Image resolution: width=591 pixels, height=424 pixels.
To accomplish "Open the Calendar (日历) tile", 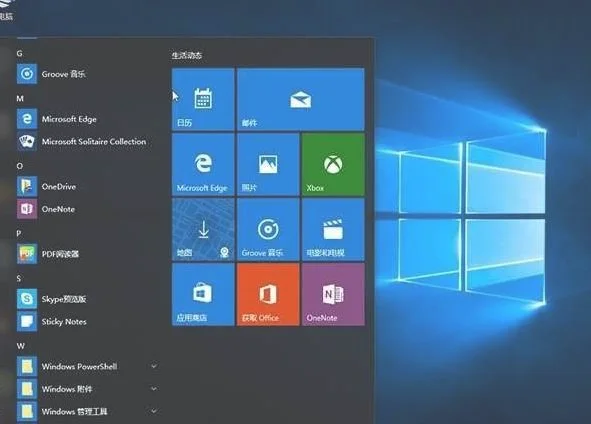I will coord(203,99).
